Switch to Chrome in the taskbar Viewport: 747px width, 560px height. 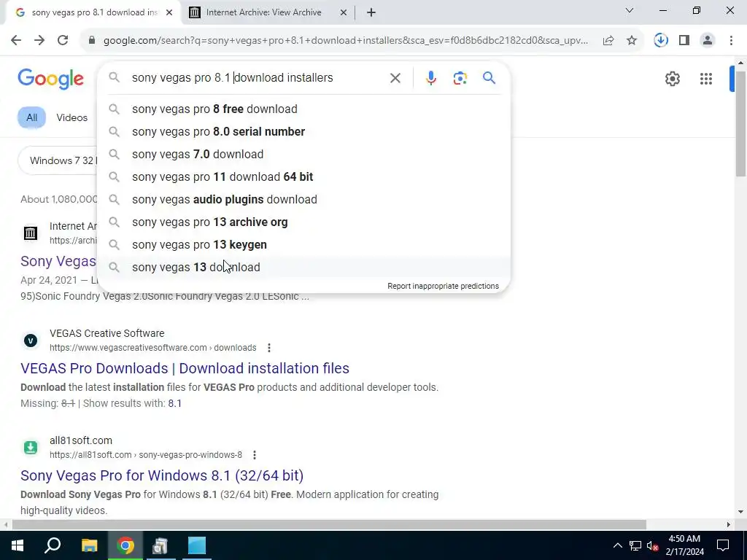coord(125,545)
